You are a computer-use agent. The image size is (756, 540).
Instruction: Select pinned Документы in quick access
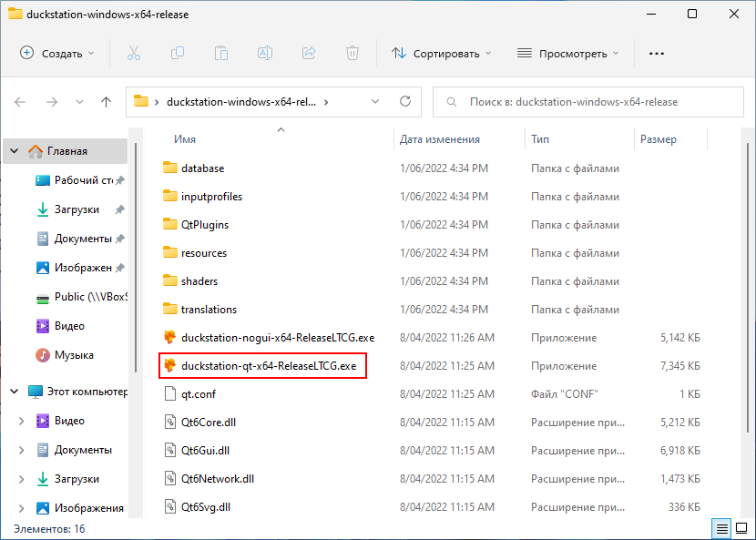pos(79,239)
